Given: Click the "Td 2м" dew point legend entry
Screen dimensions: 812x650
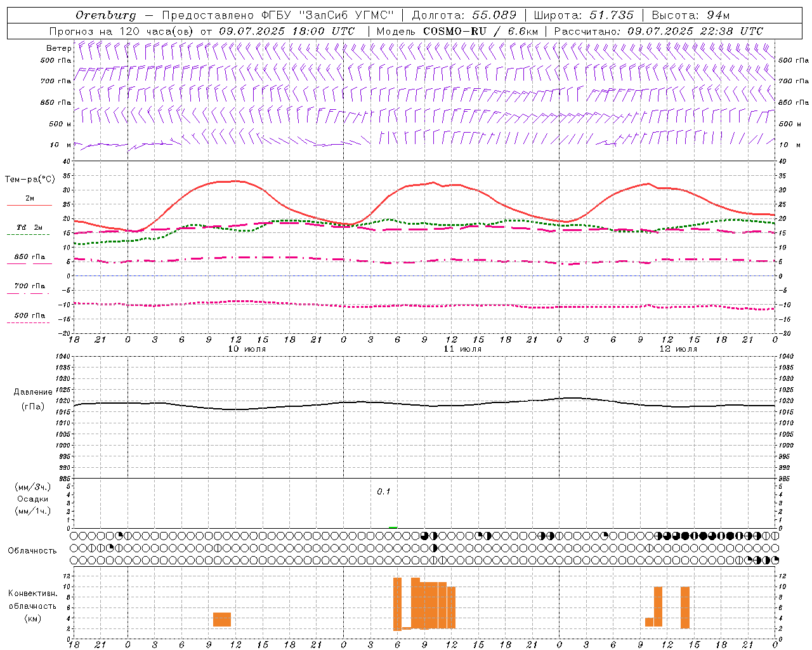Looking at the screenshot, I should coord(30,227).
